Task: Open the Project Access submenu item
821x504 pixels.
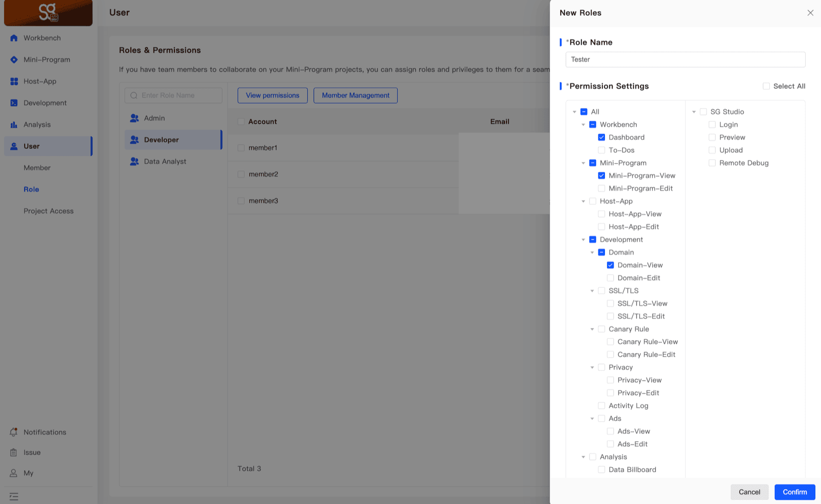Action: click(x=49, y=211)
